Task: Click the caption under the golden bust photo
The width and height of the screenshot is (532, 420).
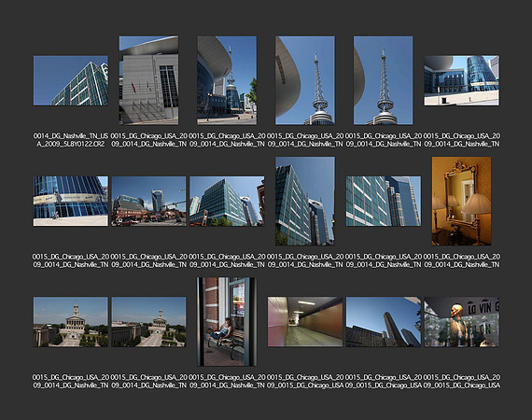Action: 461,382
